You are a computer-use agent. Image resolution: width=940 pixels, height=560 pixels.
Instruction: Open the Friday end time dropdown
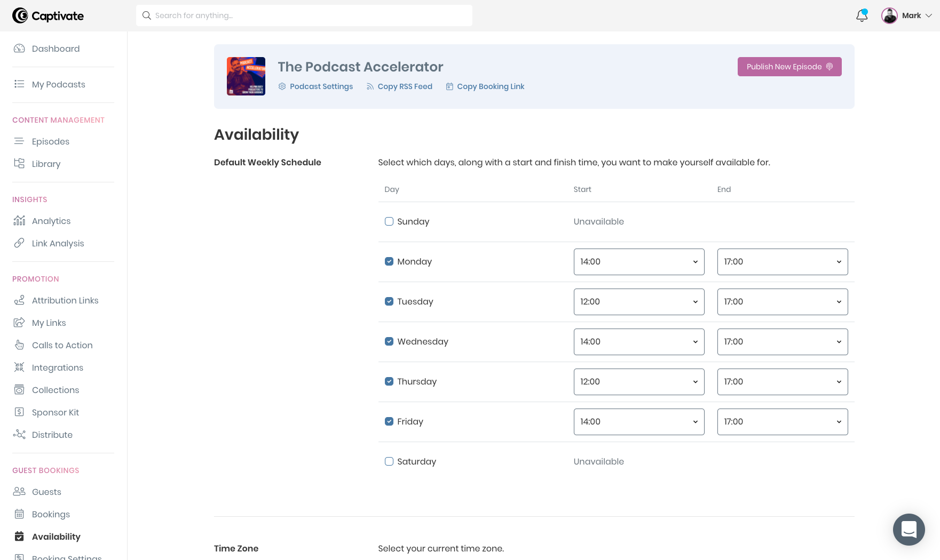click(782, 421)
